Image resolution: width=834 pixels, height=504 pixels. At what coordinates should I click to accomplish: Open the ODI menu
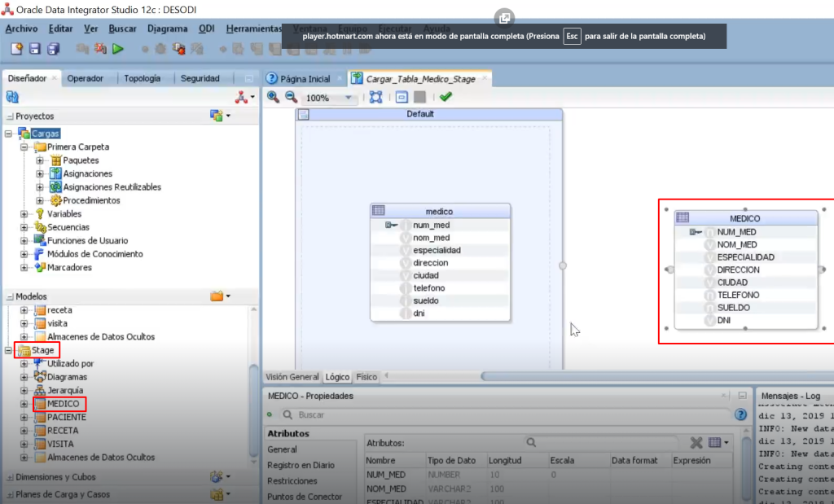[x=206, y=28]
